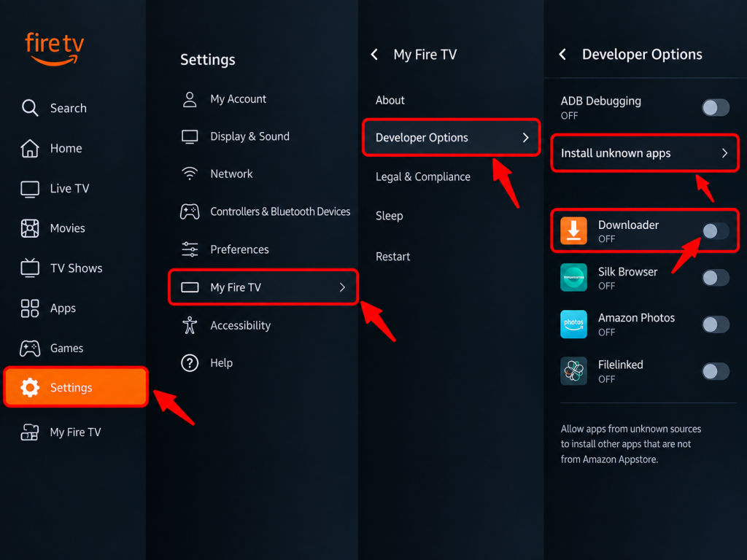
Task: Select the Settings label in sidebar
Action: tap(71, 388)
